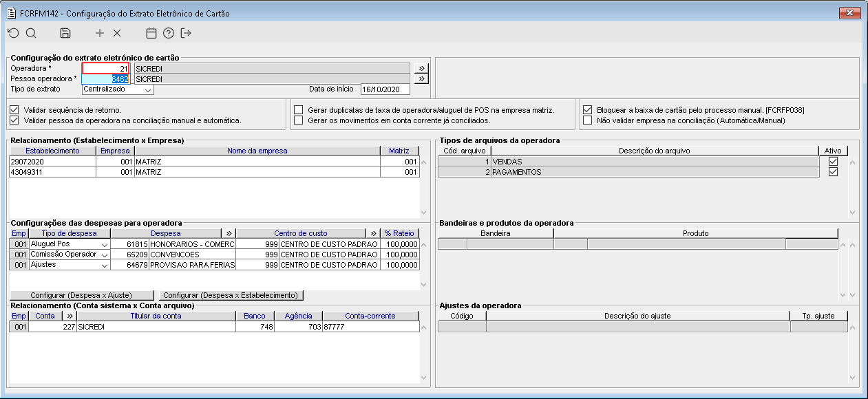Add a new record with plus icon
This screenshot has height=399, width=868.
pos(100,33)
